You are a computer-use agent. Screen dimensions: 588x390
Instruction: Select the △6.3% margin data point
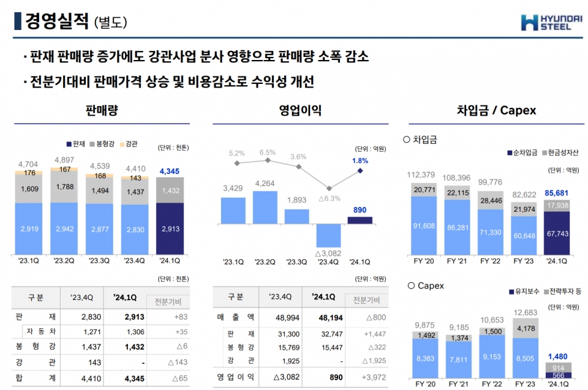330,189
